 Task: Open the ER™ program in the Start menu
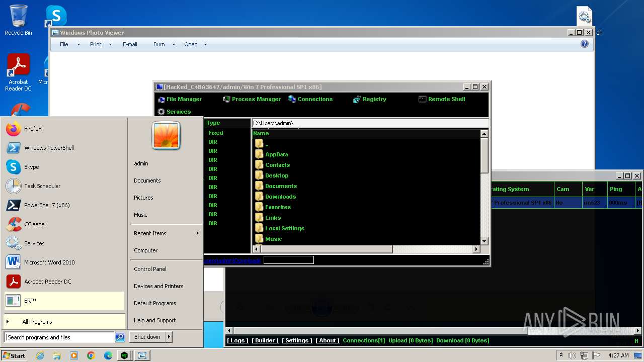point(64,301)
